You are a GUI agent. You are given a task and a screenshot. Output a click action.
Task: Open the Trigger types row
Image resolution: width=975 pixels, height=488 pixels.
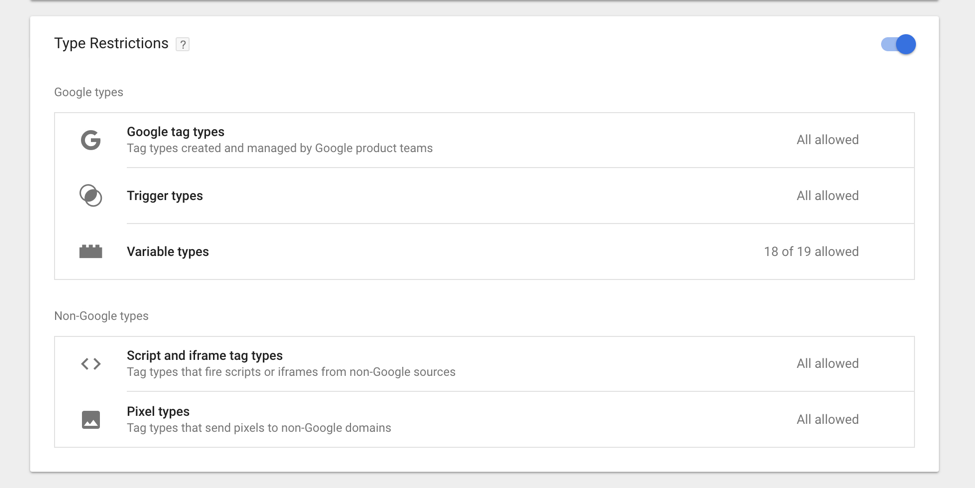[x=484, y=195]
